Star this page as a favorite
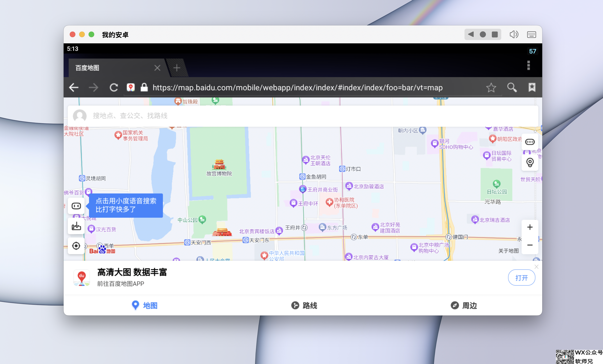603x364 pixels. pos(491,88)
